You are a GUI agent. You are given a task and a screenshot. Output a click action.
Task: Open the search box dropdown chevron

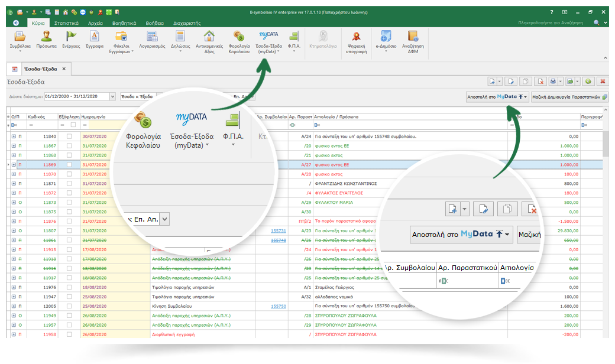606,23
